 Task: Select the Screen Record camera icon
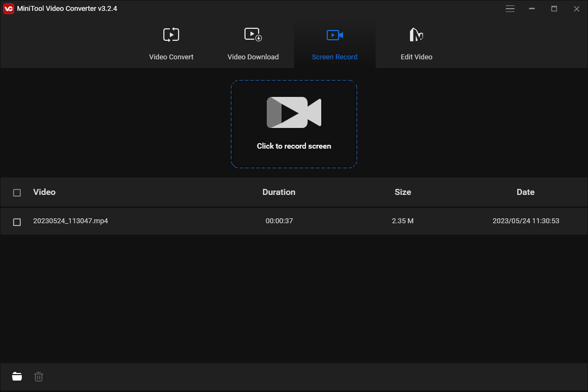click(x=334, y=34)
